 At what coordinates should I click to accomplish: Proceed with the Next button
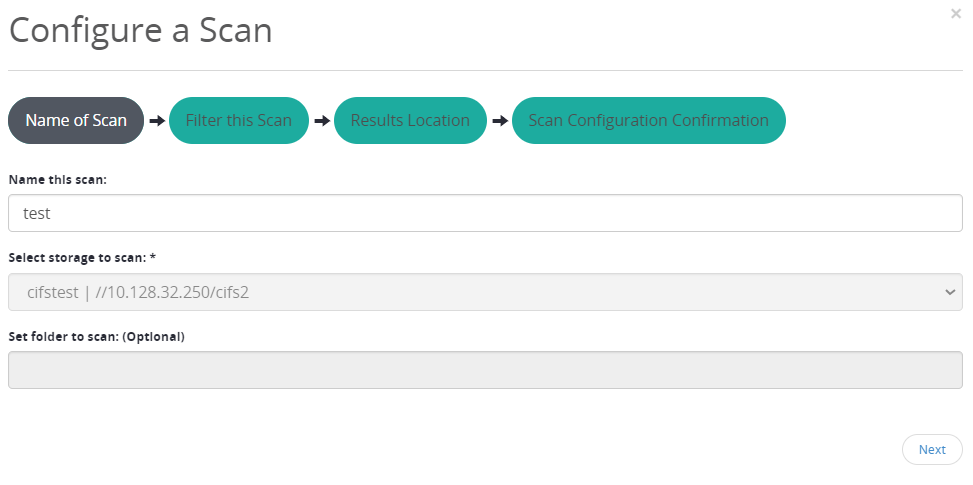(932, 450)
